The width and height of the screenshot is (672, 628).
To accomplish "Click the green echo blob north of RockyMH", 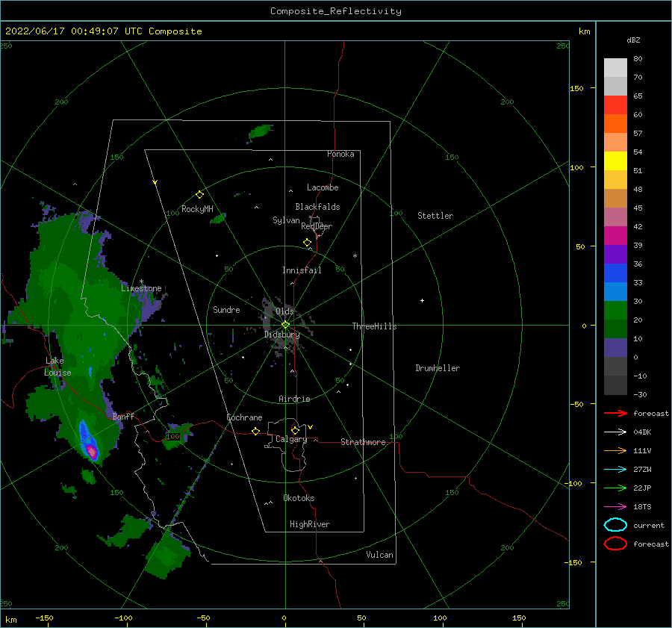I will pyautogui.click(x=260, y=132).
